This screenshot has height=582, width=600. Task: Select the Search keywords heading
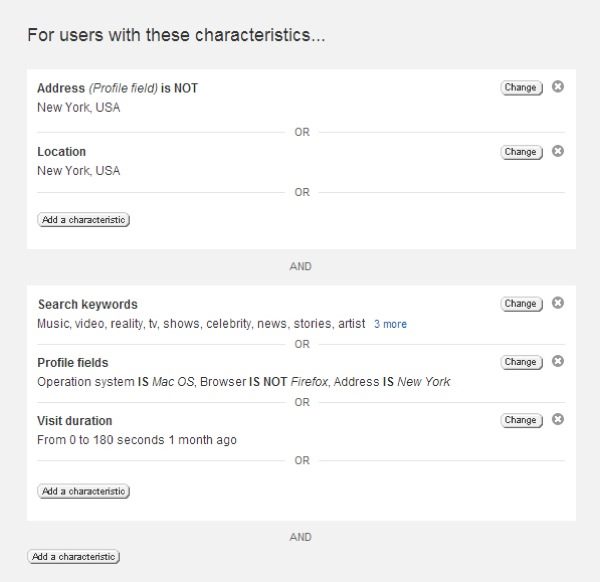point(87,304)
